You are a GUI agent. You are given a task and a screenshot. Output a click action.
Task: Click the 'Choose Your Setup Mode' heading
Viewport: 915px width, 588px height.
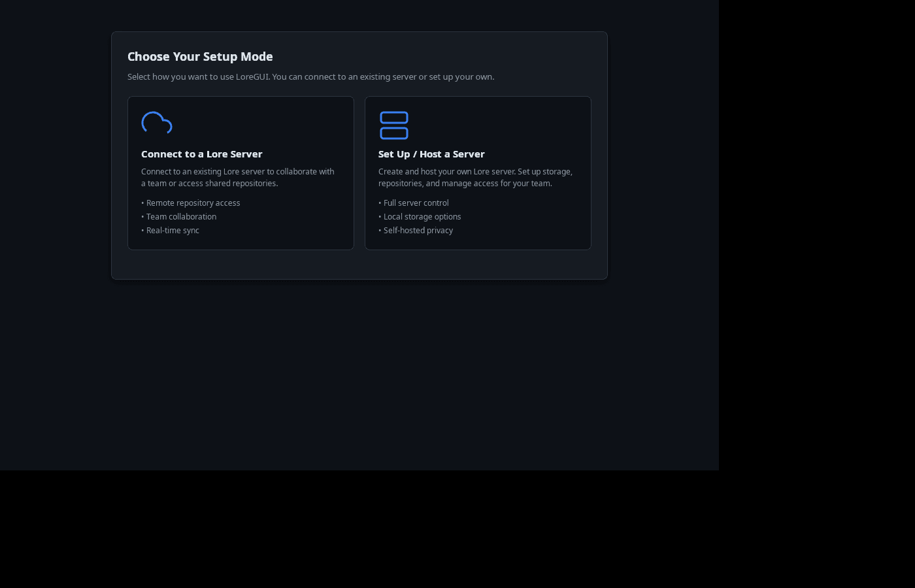200,57
